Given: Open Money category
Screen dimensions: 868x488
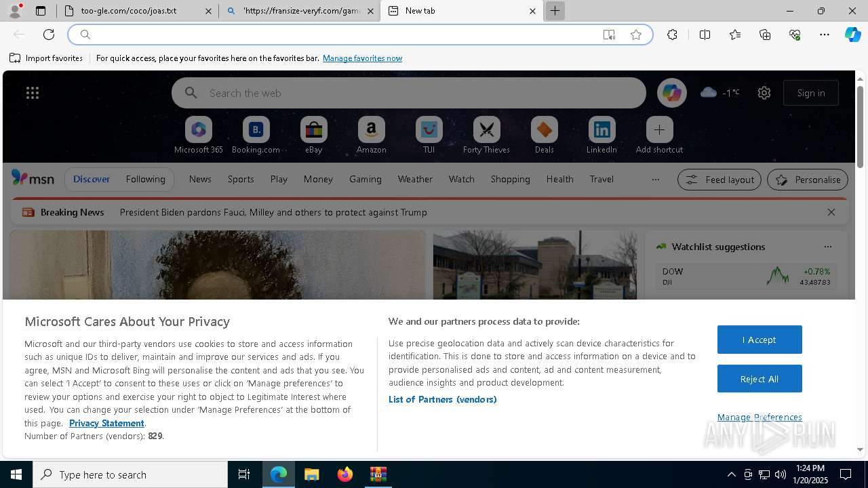Looking at the screenshot, I should pyautogui.click(x=318, y=179).
